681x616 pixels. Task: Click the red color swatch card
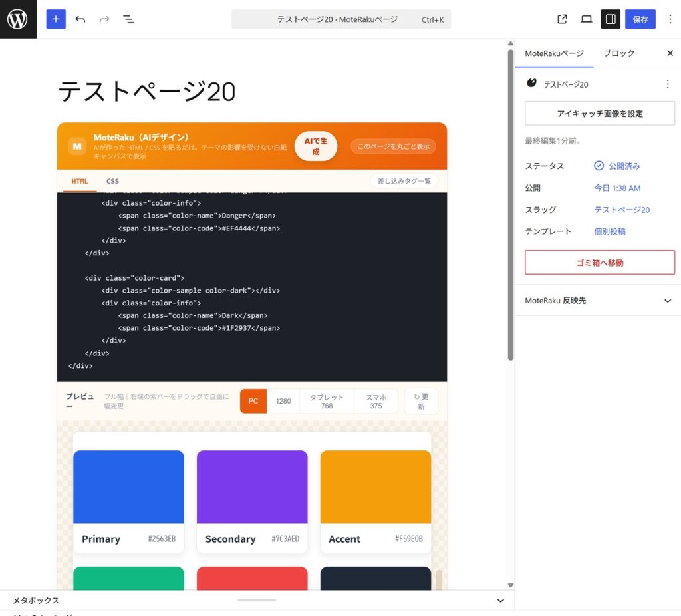(x=252, y=578)
